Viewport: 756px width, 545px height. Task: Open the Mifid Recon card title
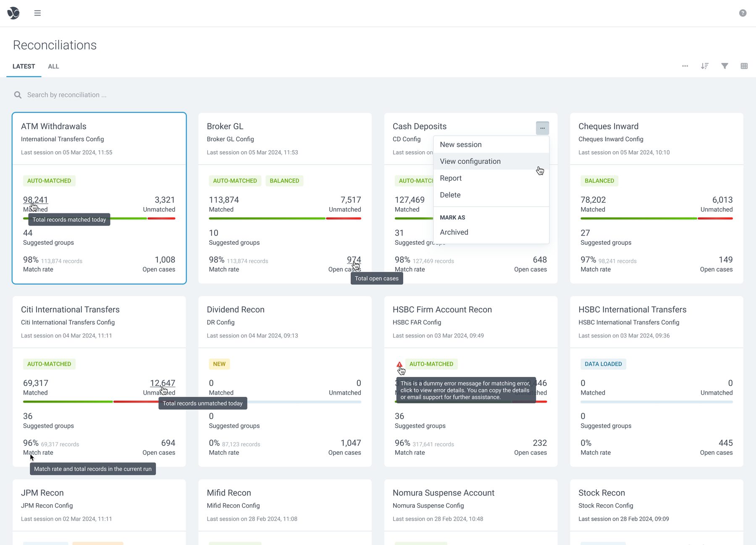coord(229,493)
